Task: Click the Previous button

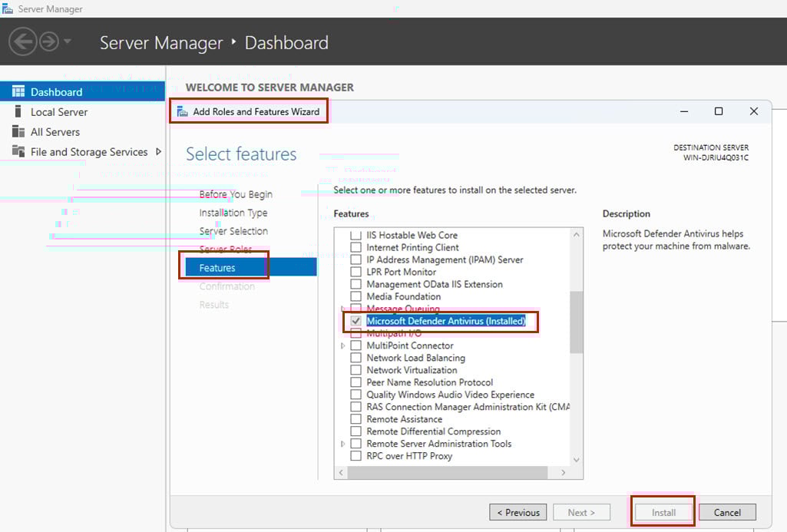Action: (x=518, y=512)
